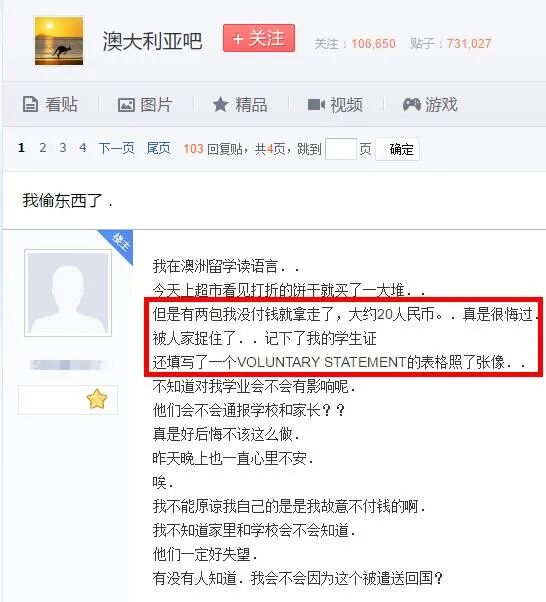This screenshot has width=546, height=602.
Task: Open the 看贴 tab document icon
Action: coord(30,104)
